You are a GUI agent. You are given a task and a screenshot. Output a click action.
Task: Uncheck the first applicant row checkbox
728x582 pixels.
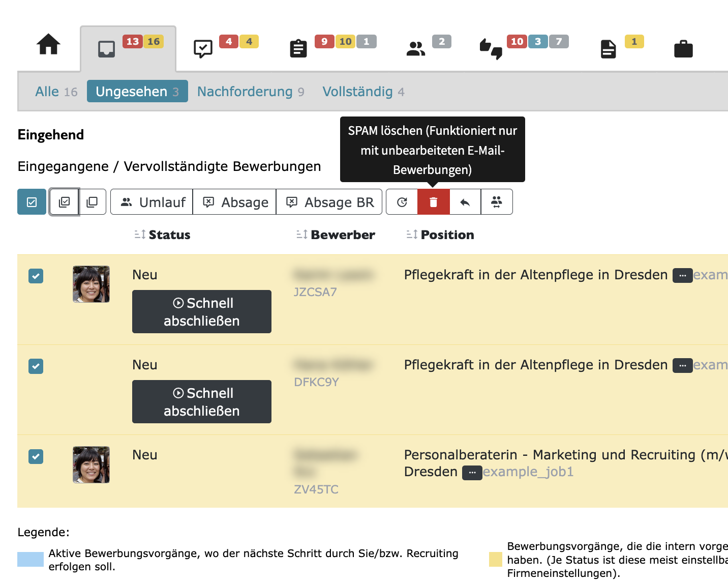[x=36, y=276]
